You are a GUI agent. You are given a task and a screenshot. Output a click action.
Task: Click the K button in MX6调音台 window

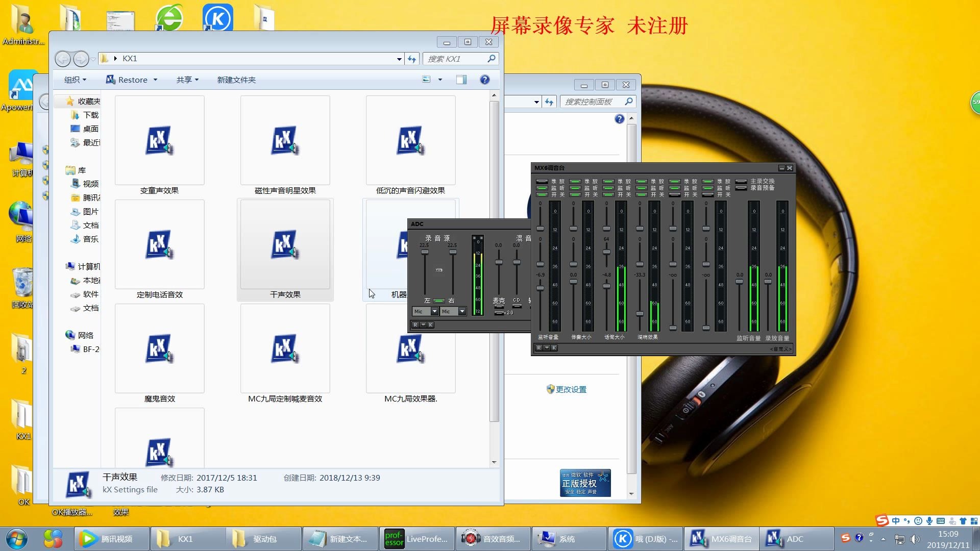point(554,348)
